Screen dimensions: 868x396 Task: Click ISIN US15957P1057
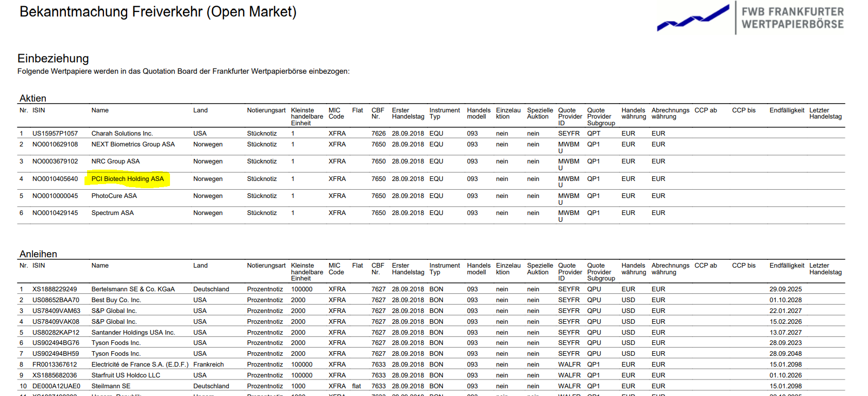(x=55, y=134)
